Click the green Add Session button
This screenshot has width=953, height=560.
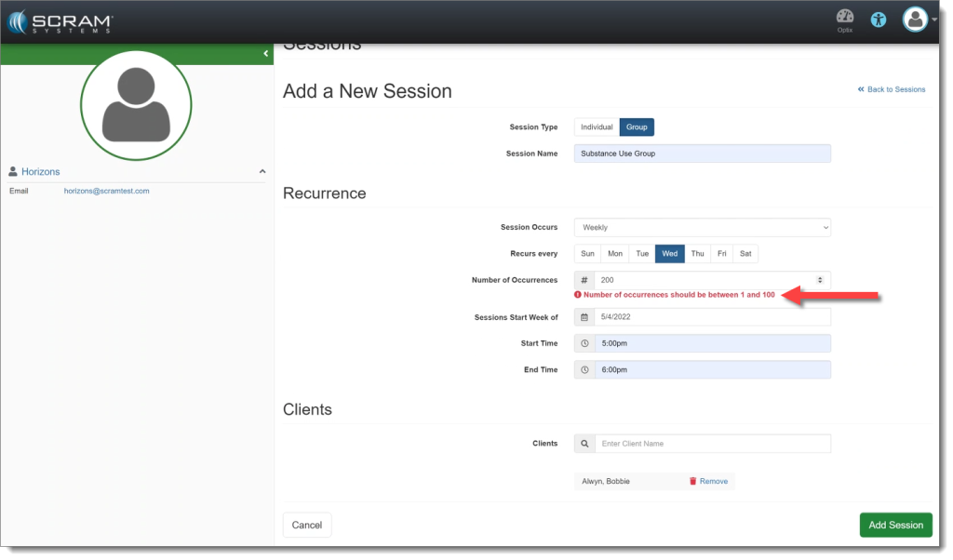pyautogui.click(x=895, y=525)
